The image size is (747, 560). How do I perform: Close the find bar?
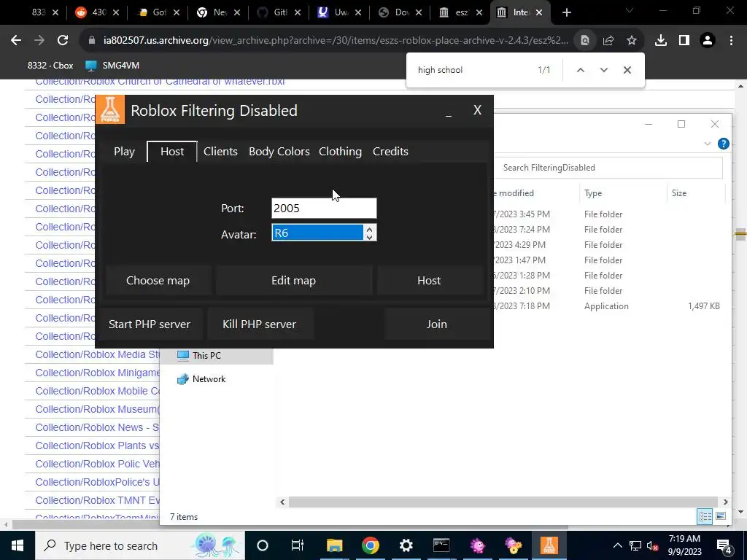(627, 70)
